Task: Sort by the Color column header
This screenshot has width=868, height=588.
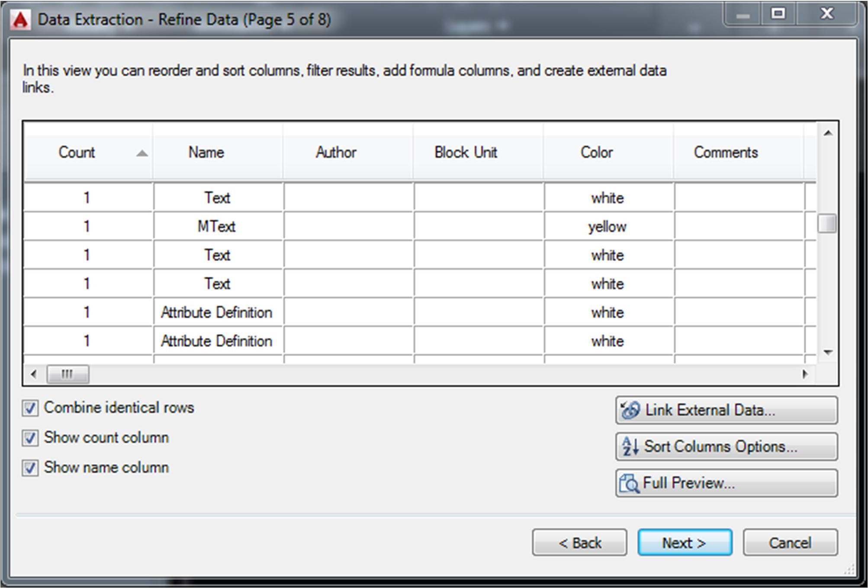Action: [596, 152]
